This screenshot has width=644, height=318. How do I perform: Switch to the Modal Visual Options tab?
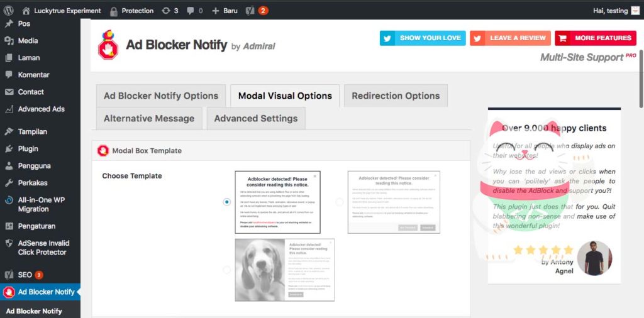(x=285, y=96)
